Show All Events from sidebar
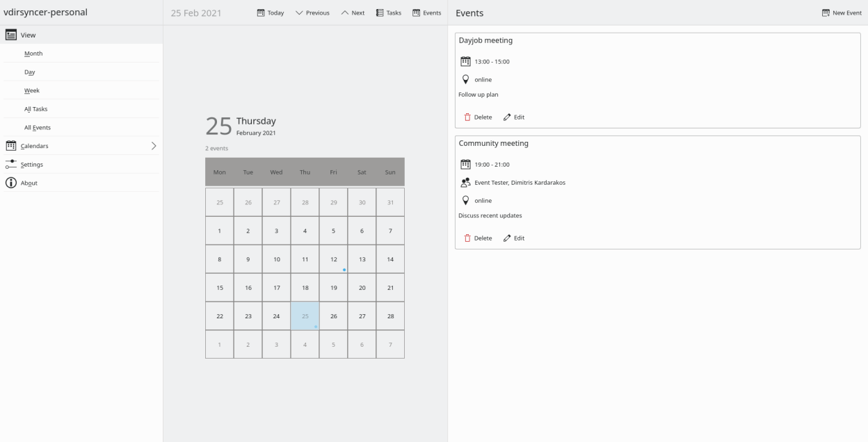Viewport: 868px width, 442px height. tap(37, 128)
